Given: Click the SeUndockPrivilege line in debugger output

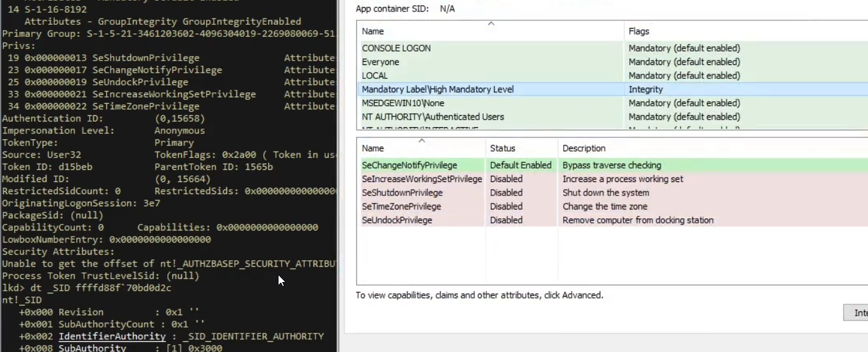Looking at the screenshot, I should click(169, 82).
